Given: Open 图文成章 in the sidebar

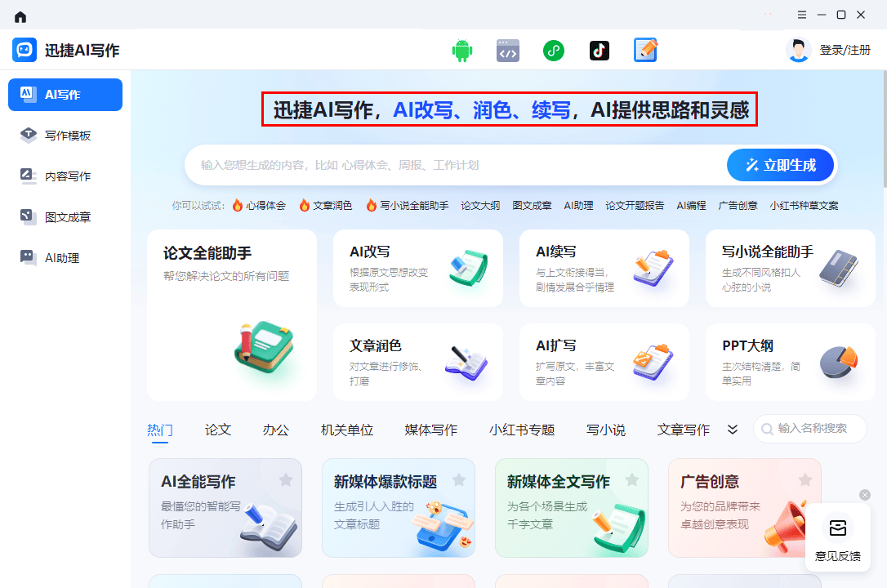Looking at the screenshot, I should (x=65, y=216).
